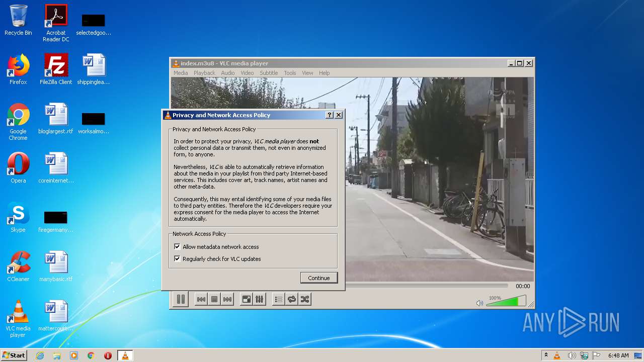This screenshot has width=644, height=362.
Task: Launch Internet Explorer from taskbar
Action: click(x=40, y=355)
